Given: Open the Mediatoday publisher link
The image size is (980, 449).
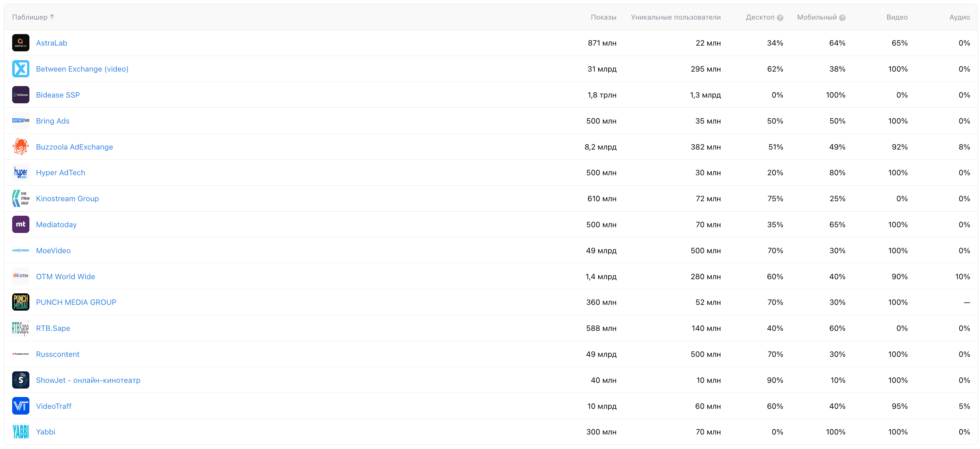Looking at the screenshot, I should (x=56, y=225).
